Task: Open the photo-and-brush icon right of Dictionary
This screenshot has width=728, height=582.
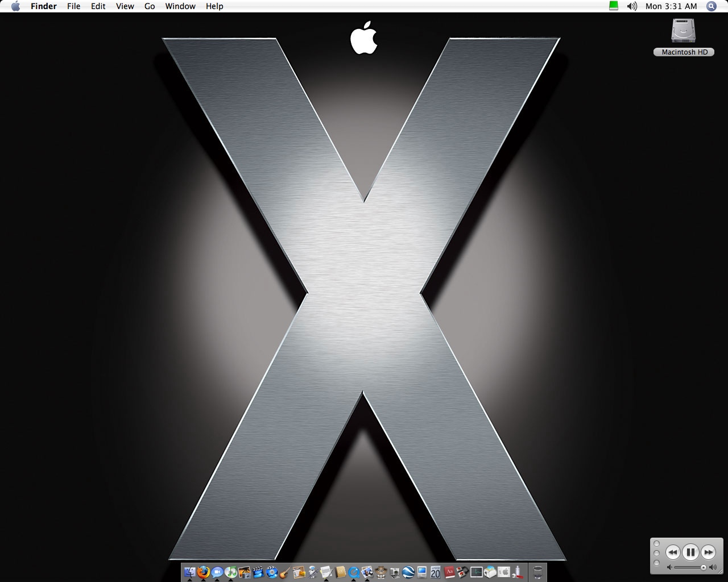Action: coord(462,572)
